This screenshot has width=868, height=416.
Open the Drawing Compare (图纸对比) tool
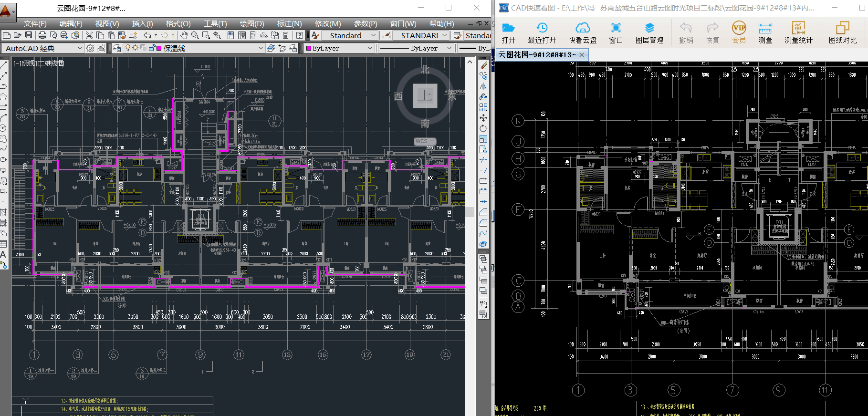(842, 32)
